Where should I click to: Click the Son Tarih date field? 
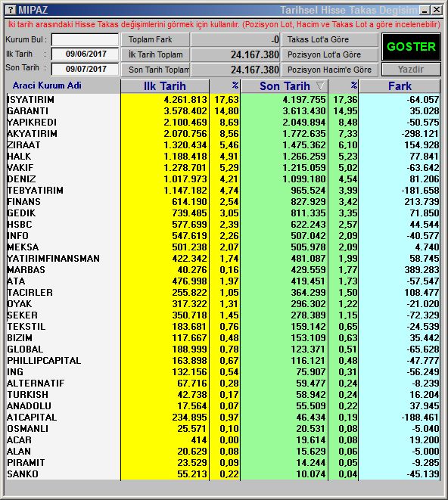pos(85,69)
